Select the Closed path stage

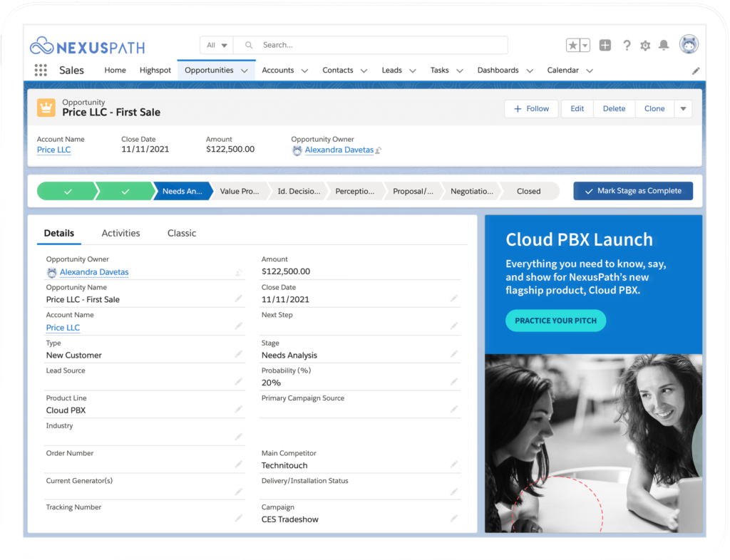pos(529,191)
